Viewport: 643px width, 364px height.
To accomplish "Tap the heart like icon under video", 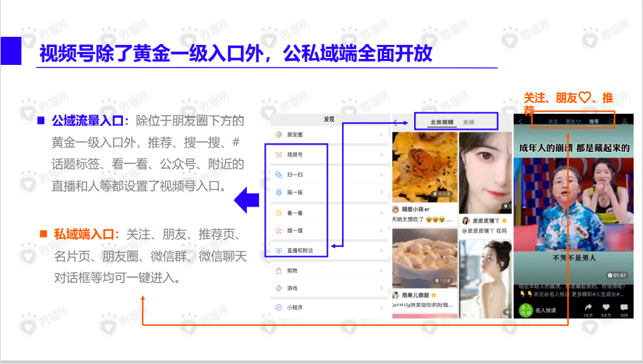I will click(606, 307).
